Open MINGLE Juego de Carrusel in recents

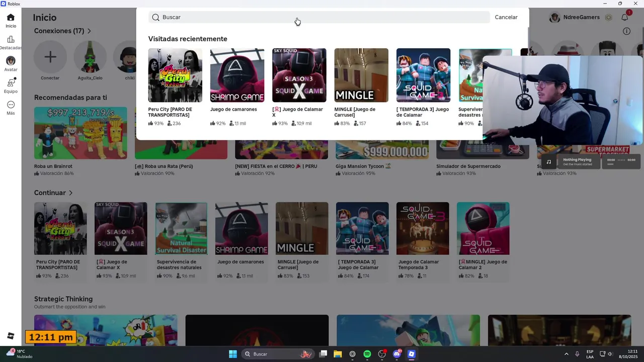click(361, 75)
